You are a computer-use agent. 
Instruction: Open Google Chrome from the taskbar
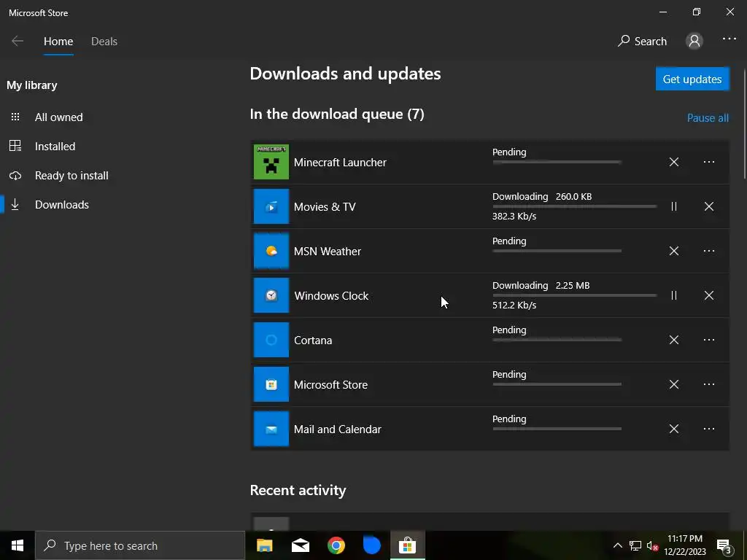click(x=336, y=545)
